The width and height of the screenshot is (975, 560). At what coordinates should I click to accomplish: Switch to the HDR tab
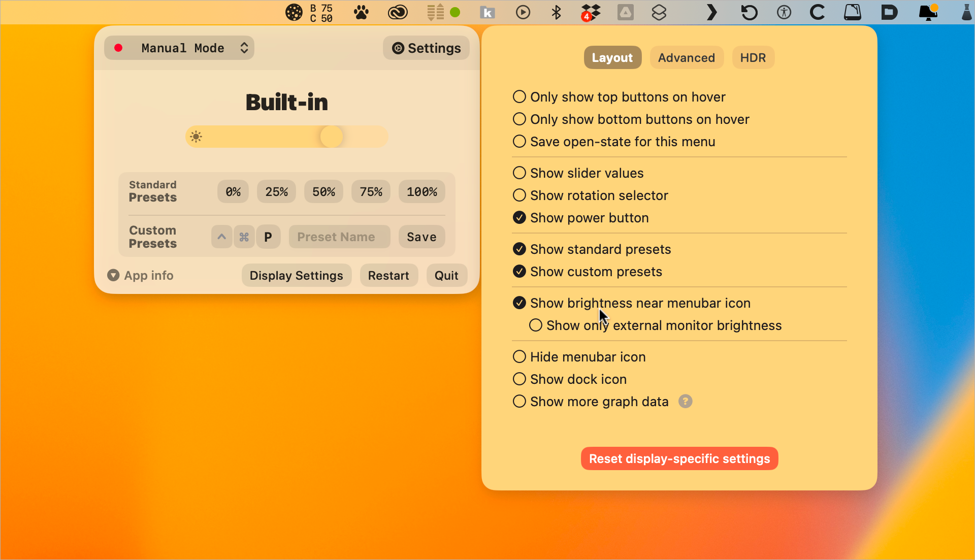click(753, 57)
